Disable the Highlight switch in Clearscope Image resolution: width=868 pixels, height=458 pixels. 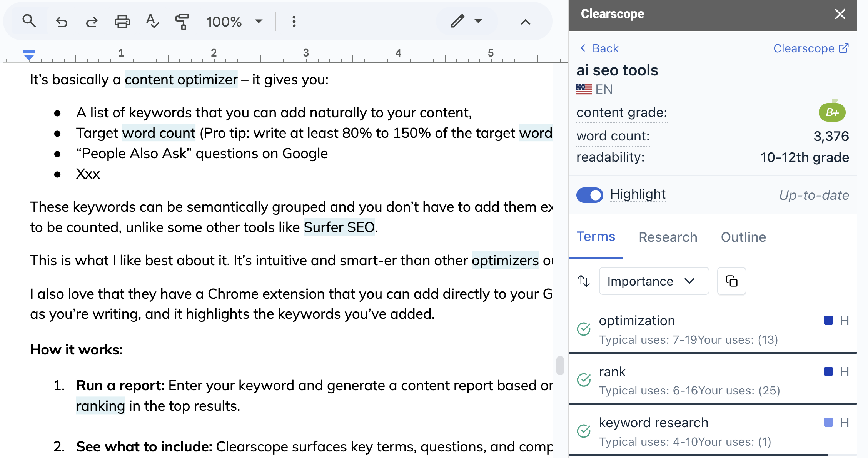pyautogui.click(x=589, y=195)
